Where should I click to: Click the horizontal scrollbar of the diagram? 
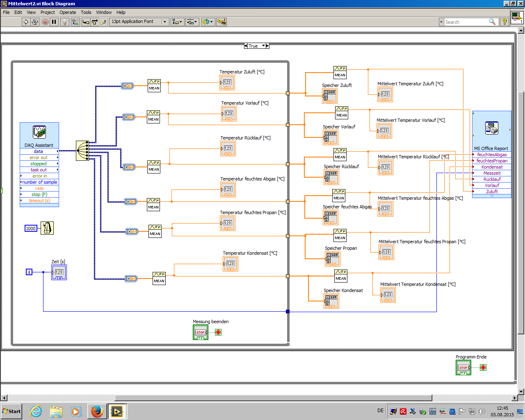(x=273, y=398)
